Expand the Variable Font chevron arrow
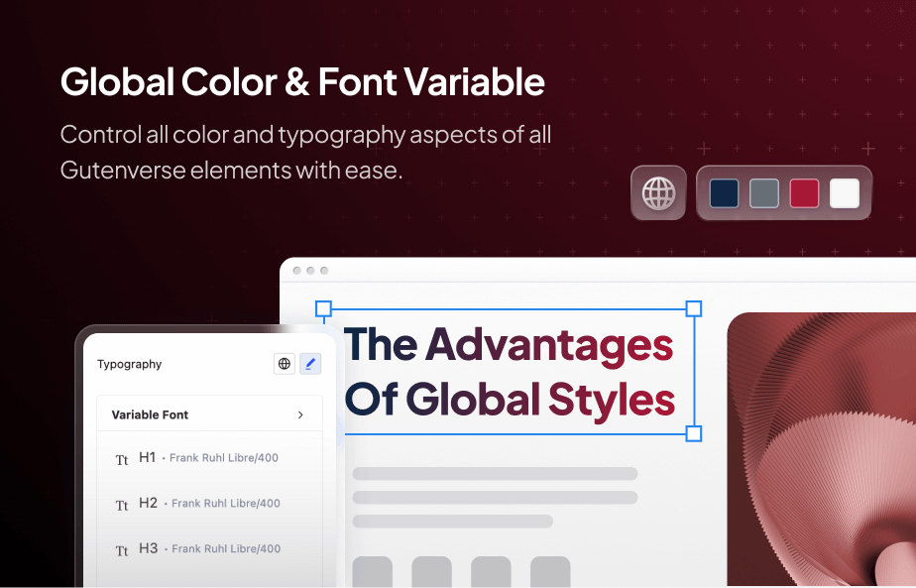Image resolution: width=916 pixels, height=588 pixels. click(300, 414)
